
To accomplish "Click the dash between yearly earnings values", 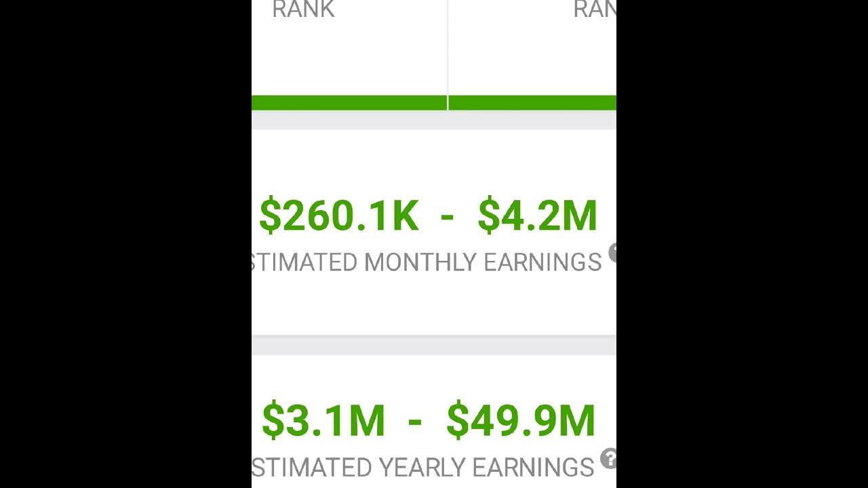I will [415, 420].
